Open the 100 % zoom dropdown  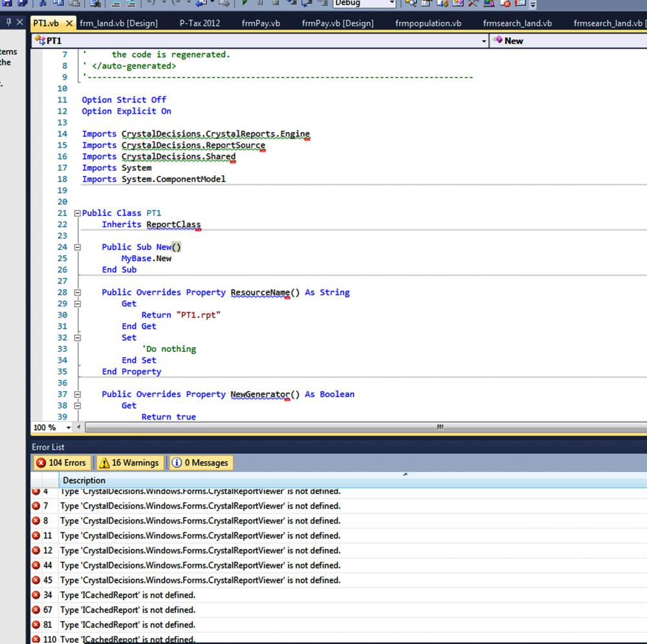pyautogui.click(x=69, y=427)
